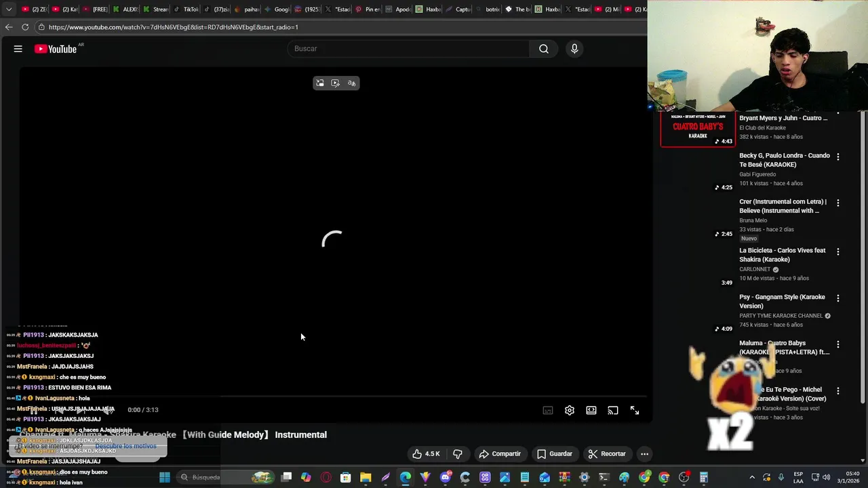Save video with the Guardar button

coord(555,454)
